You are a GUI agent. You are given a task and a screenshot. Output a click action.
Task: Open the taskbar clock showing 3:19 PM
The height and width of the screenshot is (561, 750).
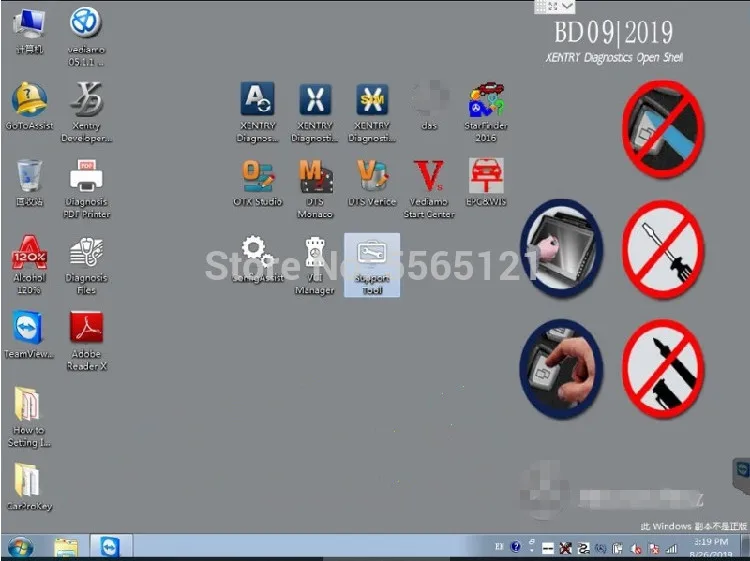[712, 548]
